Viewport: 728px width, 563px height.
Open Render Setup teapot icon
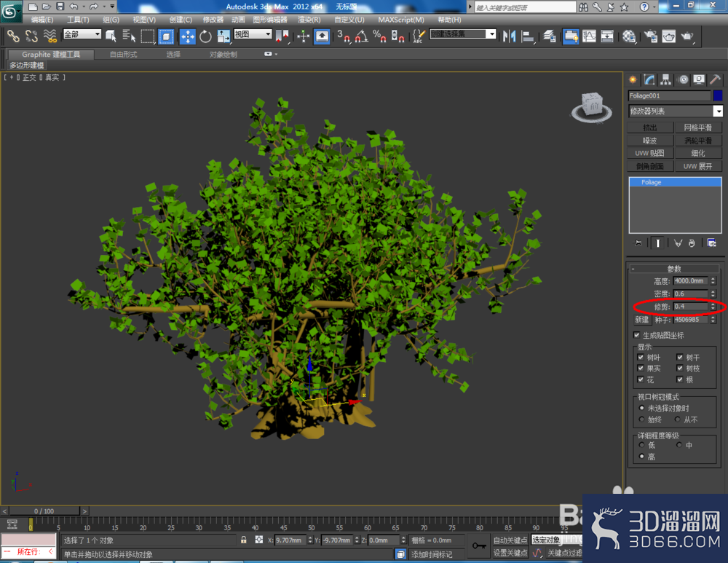pos(650,36)
